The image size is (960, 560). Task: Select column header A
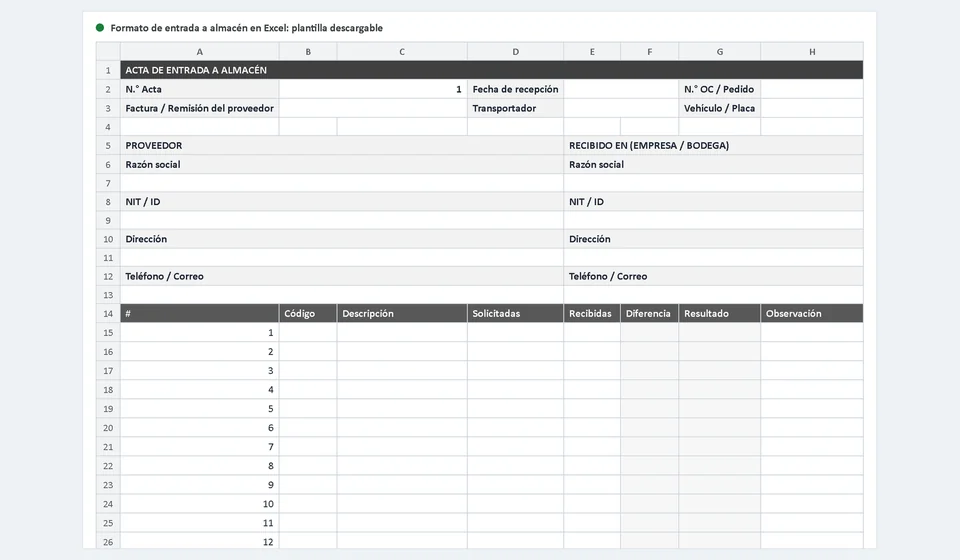[x=200, y=52]
